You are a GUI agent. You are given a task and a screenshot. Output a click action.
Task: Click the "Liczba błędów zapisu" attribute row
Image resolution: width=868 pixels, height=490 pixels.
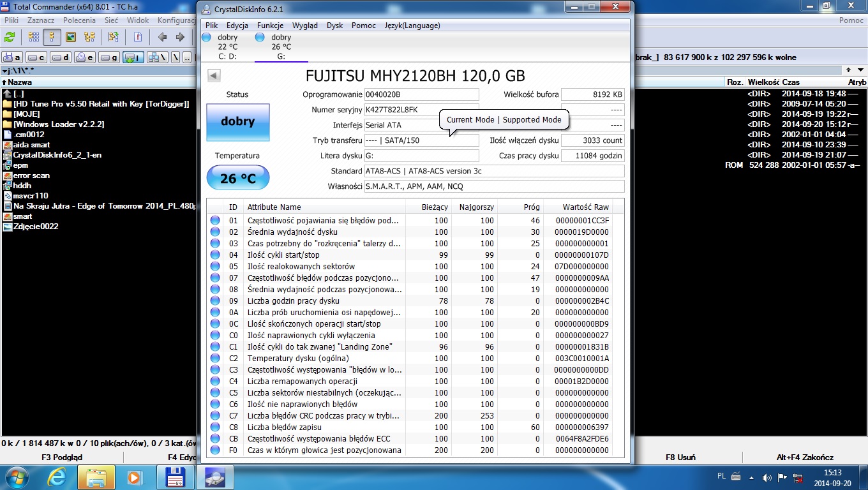point(408,427)
